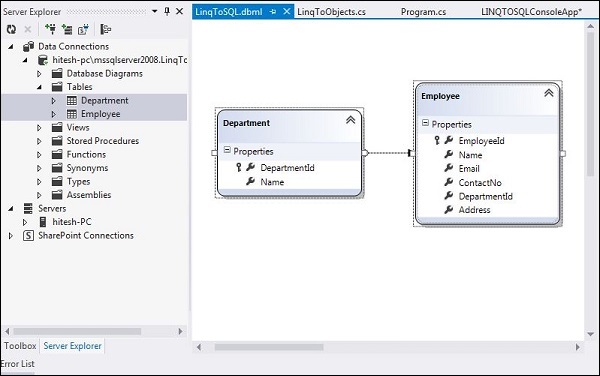Image resolution: width=600 pixels, height=376 pixels.
Task: Collapse the Employee entity with chevron
Action: click(x=549, y=93)
